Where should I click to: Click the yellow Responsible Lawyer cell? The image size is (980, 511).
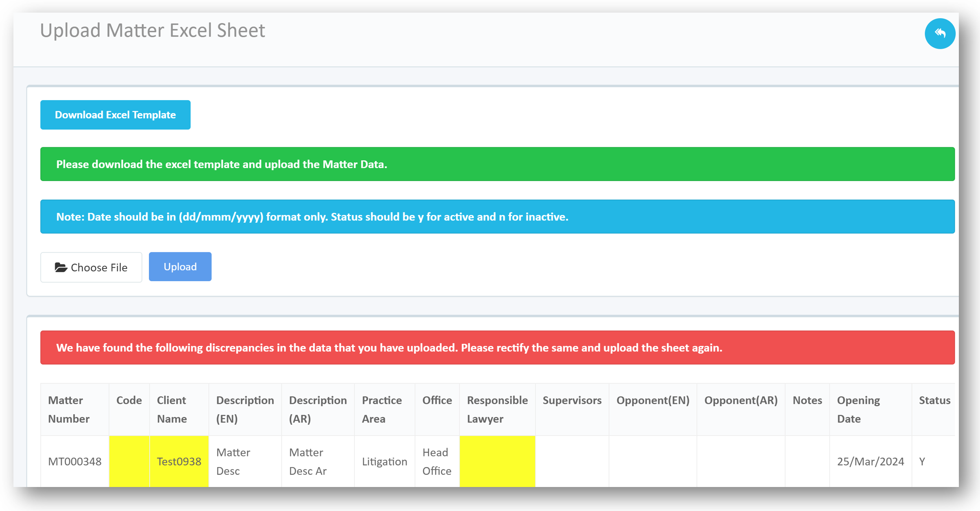pyautogui.click(x=497, y=461)
